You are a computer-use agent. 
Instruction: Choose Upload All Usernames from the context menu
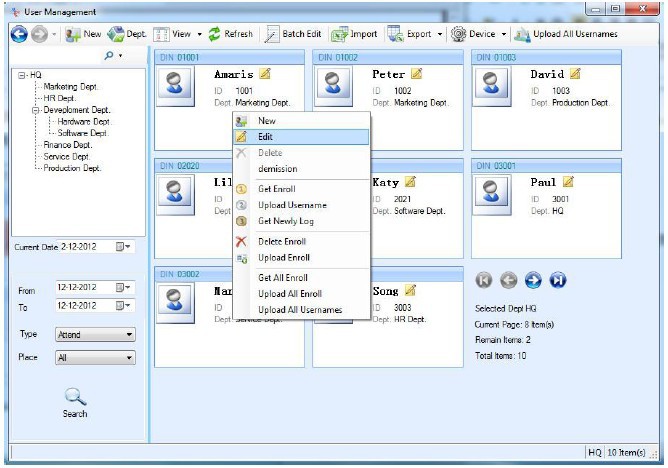pos(301,310)
